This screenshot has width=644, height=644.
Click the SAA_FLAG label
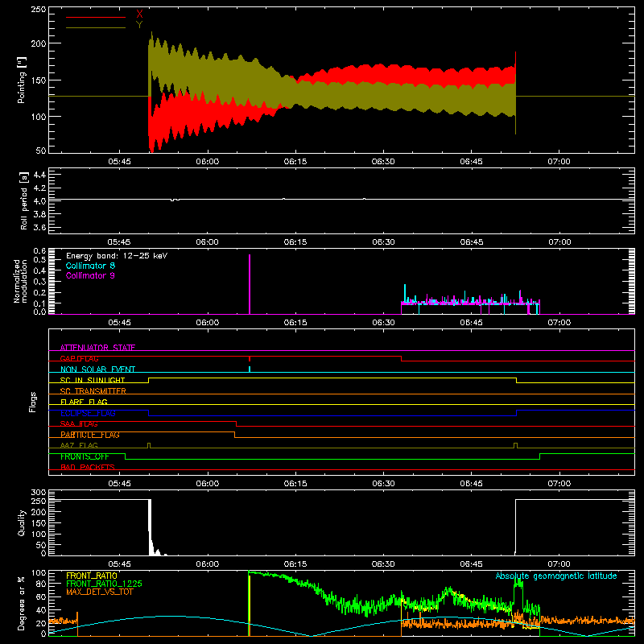click(x=79, y=424)
